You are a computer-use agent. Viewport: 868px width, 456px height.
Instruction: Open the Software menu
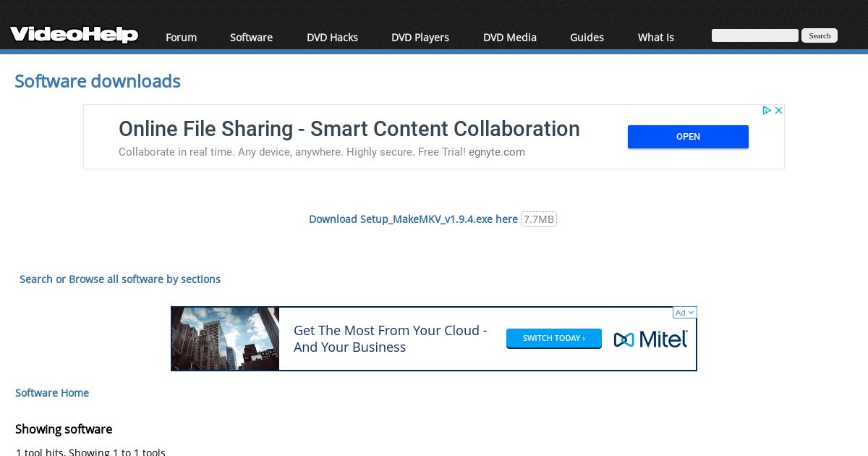click(251, 38)
